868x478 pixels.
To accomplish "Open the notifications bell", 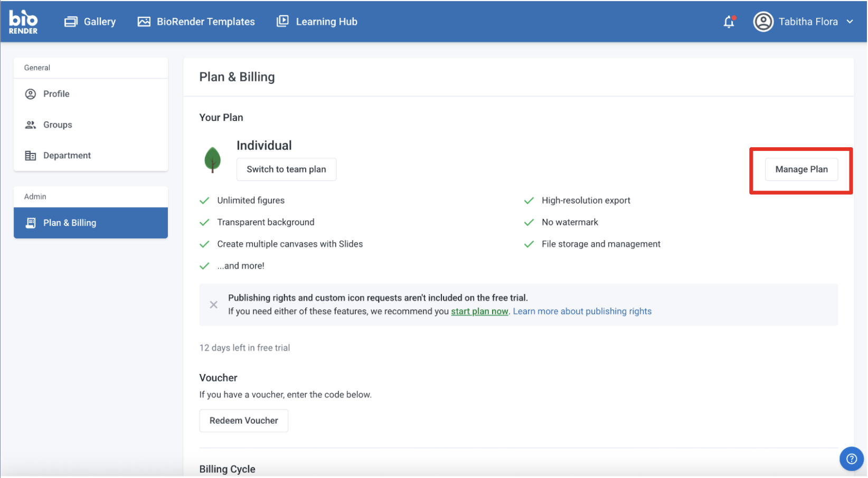I will [x=729, y=22].
